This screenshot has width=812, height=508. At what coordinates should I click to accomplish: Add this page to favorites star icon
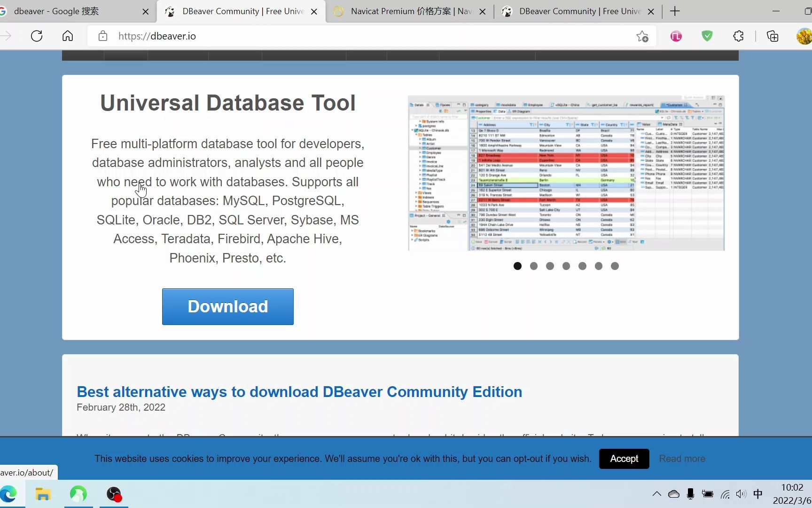(642, 36)
